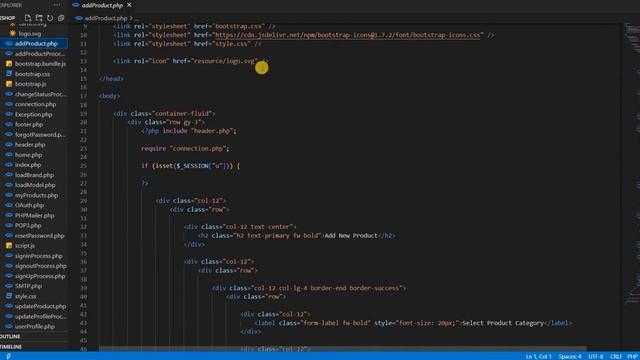Open header.php in Explorer
This screenshot has width=640, height=360.
coord(30,144)
